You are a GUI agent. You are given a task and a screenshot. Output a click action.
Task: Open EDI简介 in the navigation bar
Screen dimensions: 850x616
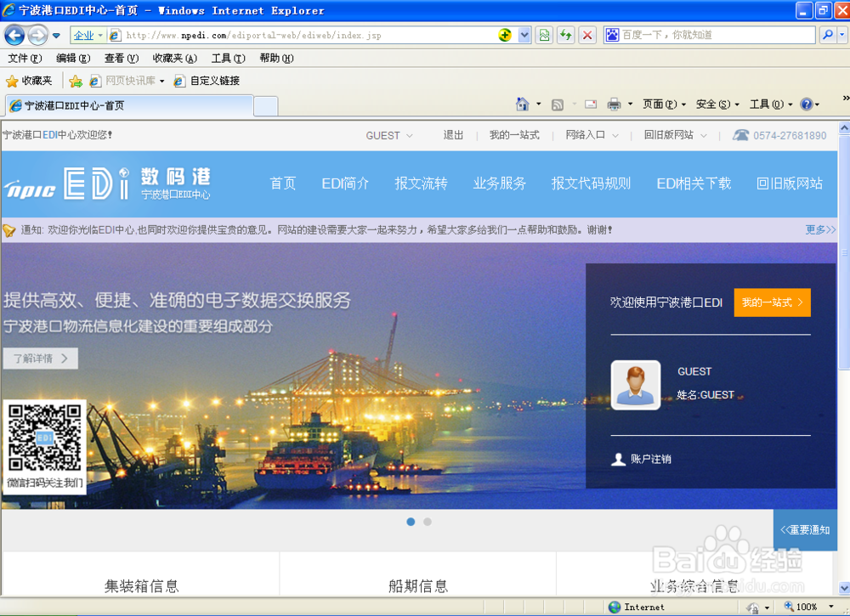coord(345,184)
